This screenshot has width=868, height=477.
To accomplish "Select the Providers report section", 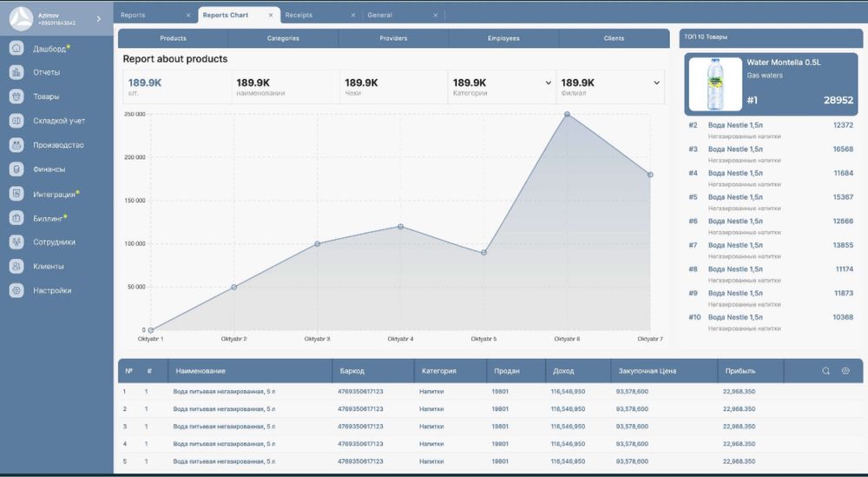I will tap(393, 38).
